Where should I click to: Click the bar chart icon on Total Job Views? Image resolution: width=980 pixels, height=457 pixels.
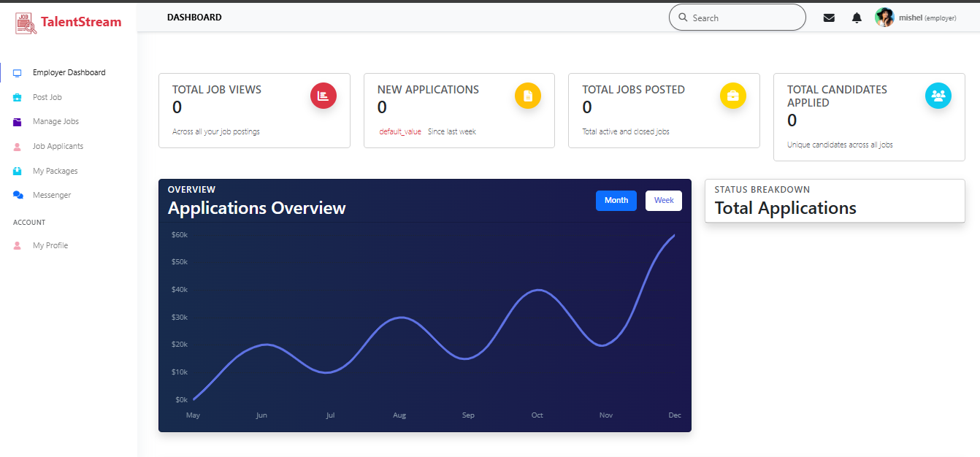(x=324, y=96)
